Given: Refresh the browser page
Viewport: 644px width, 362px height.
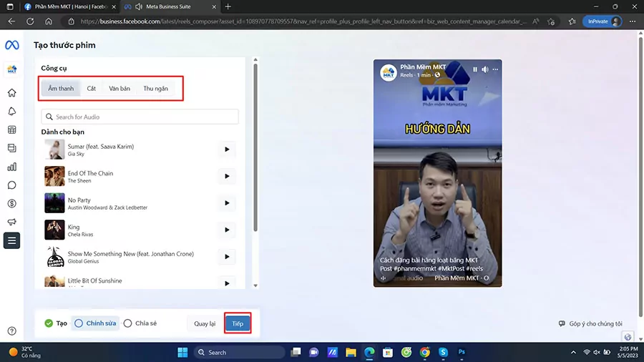Looking at the screenshot, I should (x=30, y=21).
